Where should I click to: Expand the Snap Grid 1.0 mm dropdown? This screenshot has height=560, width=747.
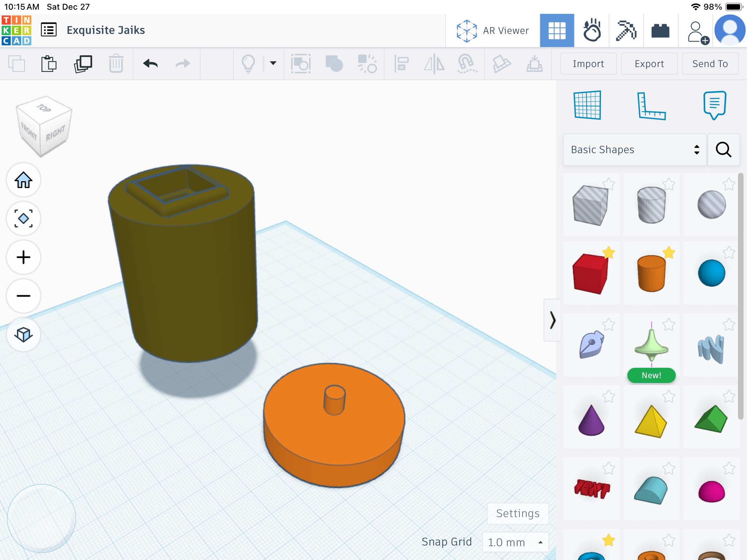[x=515, y=542]
